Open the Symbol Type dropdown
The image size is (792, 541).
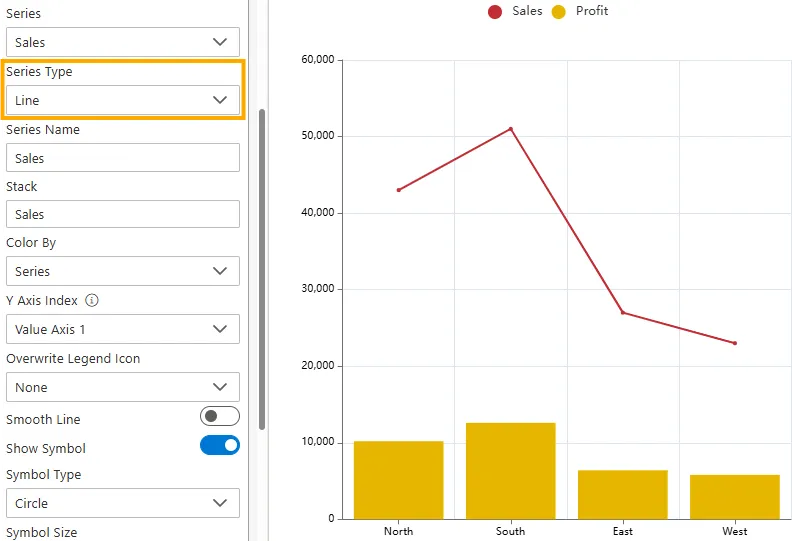point(122,503)
